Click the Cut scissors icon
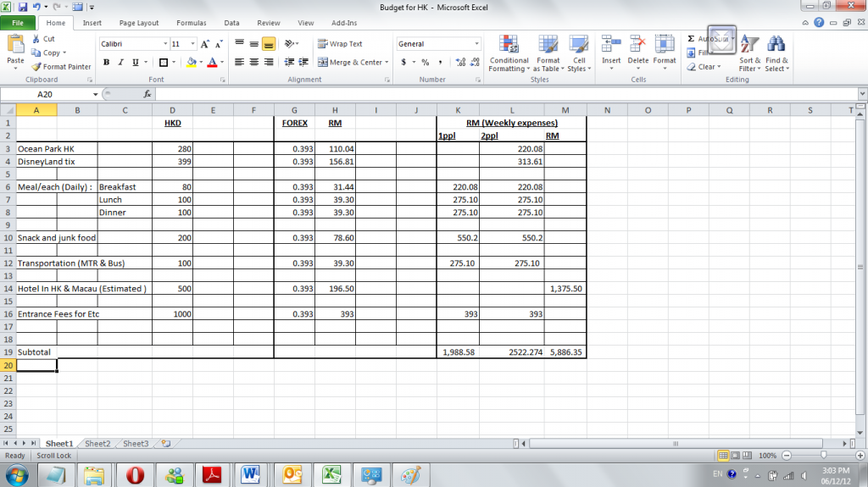Screen dimensions: 868x487 [x=36, y=39]
